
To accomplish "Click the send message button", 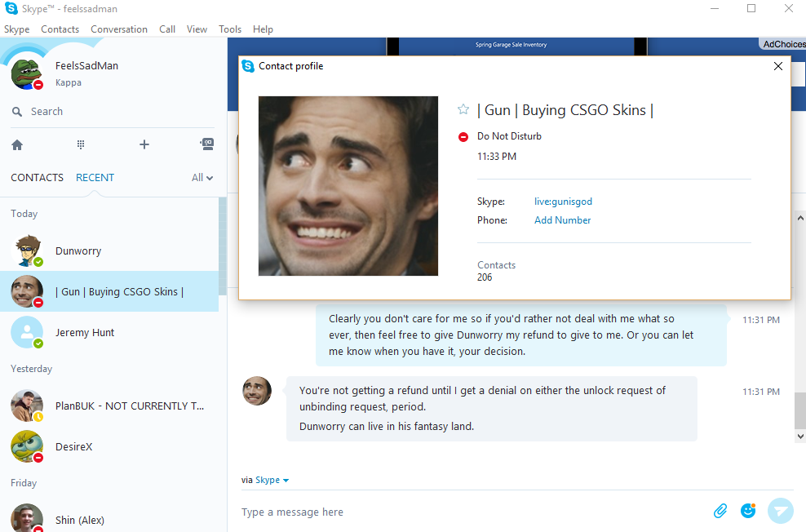I will 780,511.
